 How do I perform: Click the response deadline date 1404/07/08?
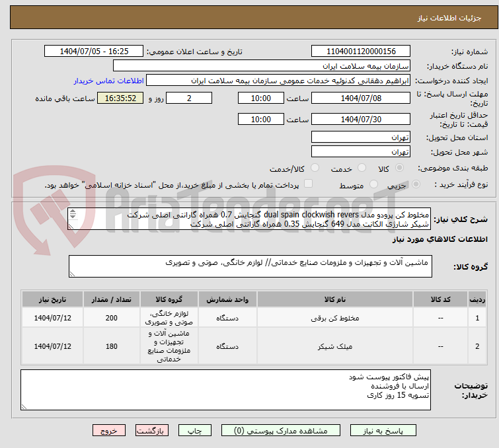(x=361, y=98)
